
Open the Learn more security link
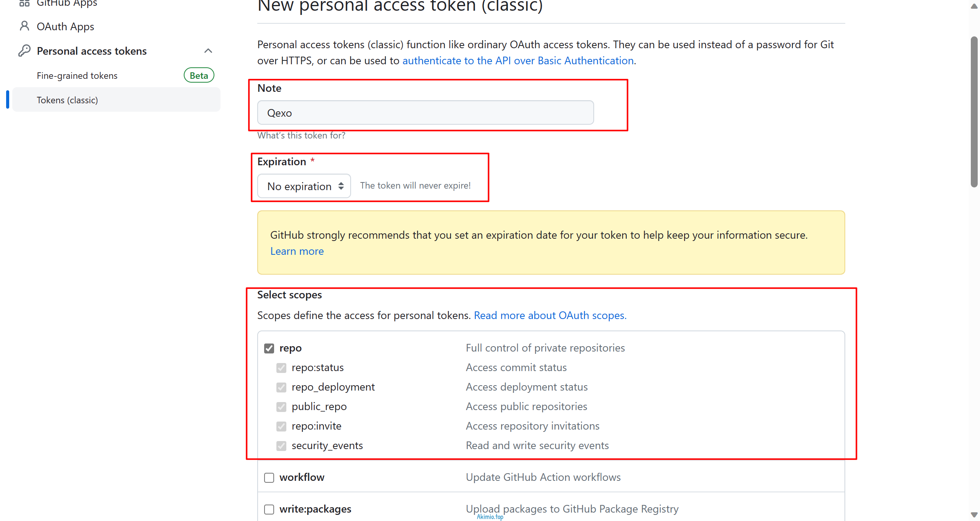297,251
